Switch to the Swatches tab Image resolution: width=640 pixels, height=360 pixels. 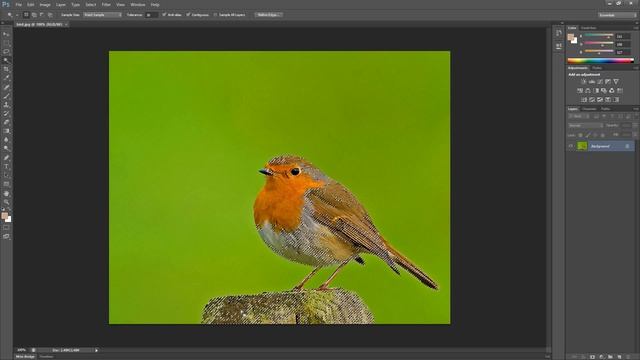tap(588, 28)
